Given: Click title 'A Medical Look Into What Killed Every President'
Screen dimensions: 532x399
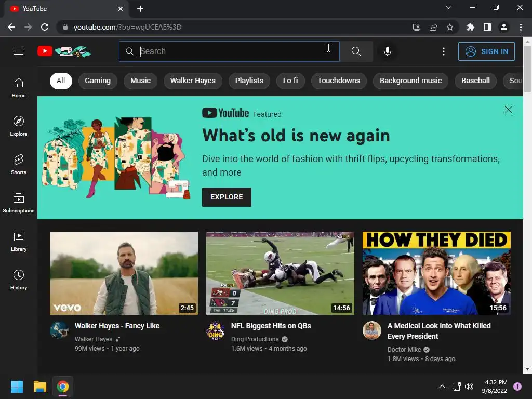Looking at the screenshot, I should click(x=439, y=331).
